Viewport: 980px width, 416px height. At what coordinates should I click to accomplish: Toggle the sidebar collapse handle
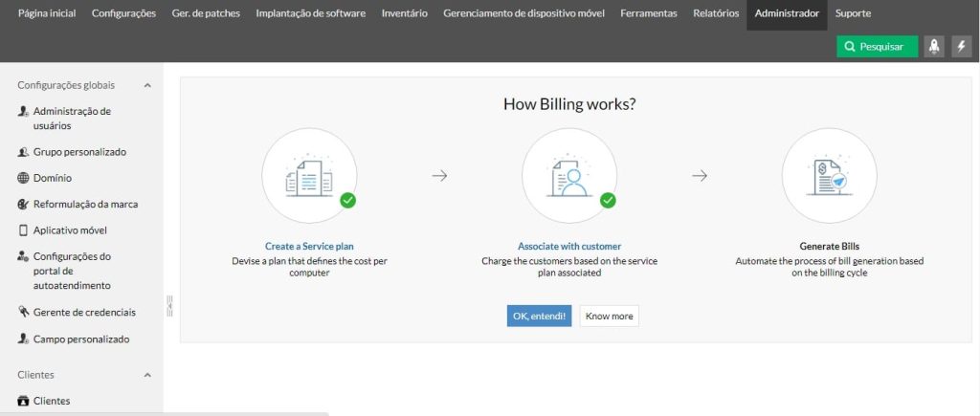[169, 305]
